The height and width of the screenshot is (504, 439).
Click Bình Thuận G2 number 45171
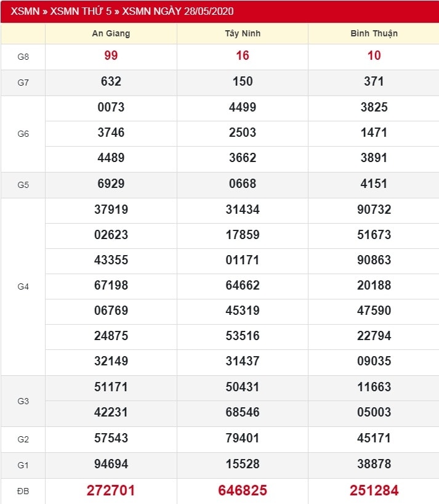(x=374, y=438)
